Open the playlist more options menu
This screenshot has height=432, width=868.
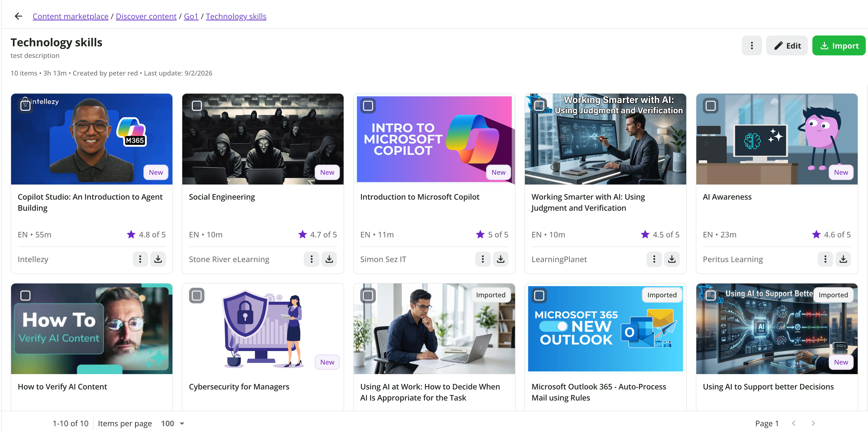tap(751, 46)
